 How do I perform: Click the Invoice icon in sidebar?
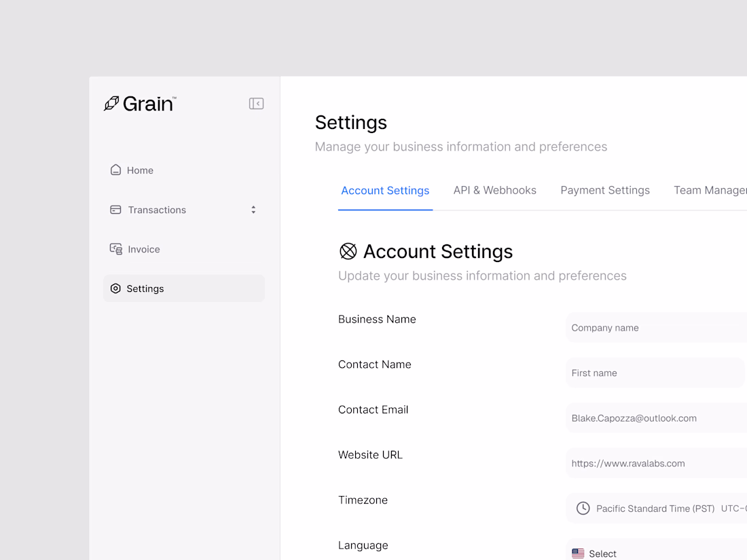(115, 249)
